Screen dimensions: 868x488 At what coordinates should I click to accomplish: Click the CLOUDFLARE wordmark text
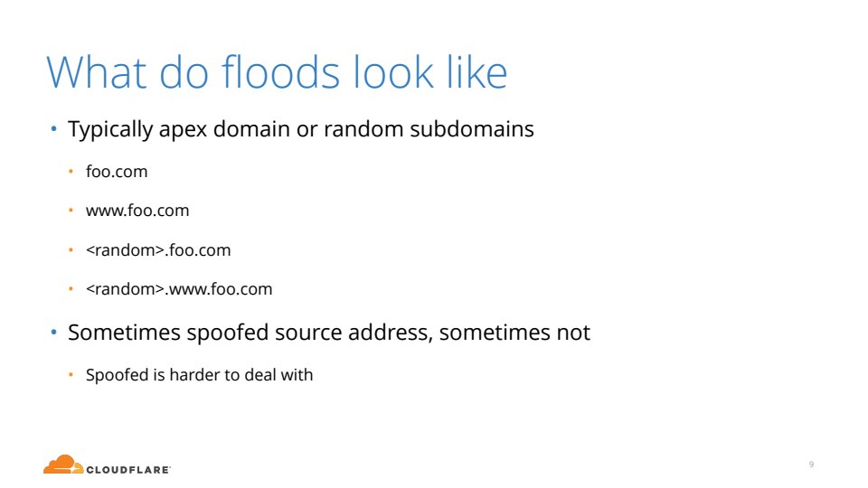point(128,469)
